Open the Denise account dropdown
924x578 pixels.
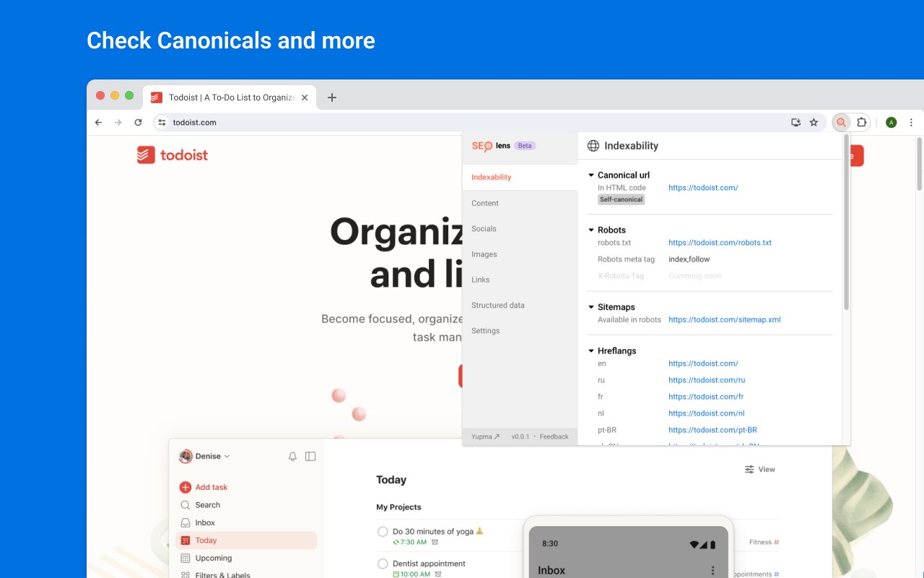[x=205, y=457]
